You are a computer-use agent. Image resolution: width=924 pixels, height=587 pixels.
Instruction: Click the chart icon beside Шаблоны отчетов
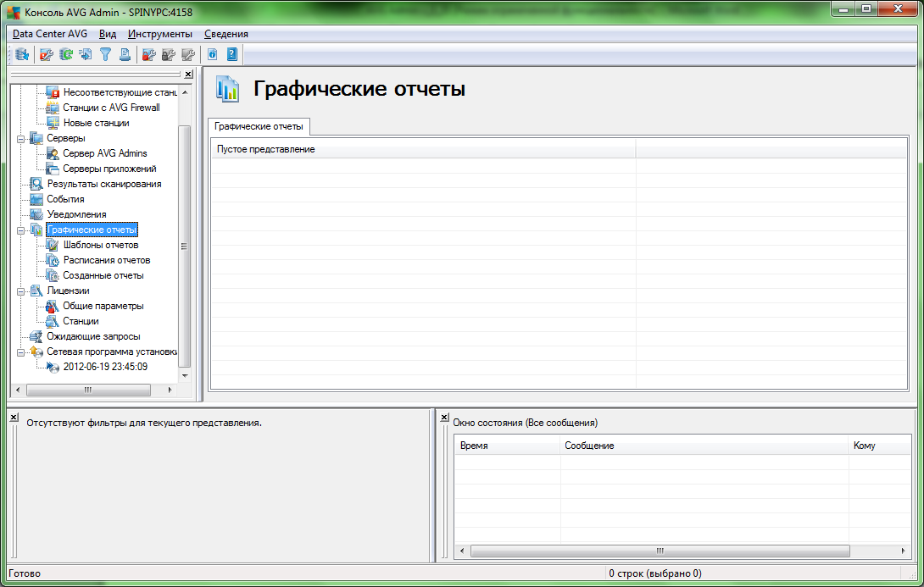click(x=53, y=245)
